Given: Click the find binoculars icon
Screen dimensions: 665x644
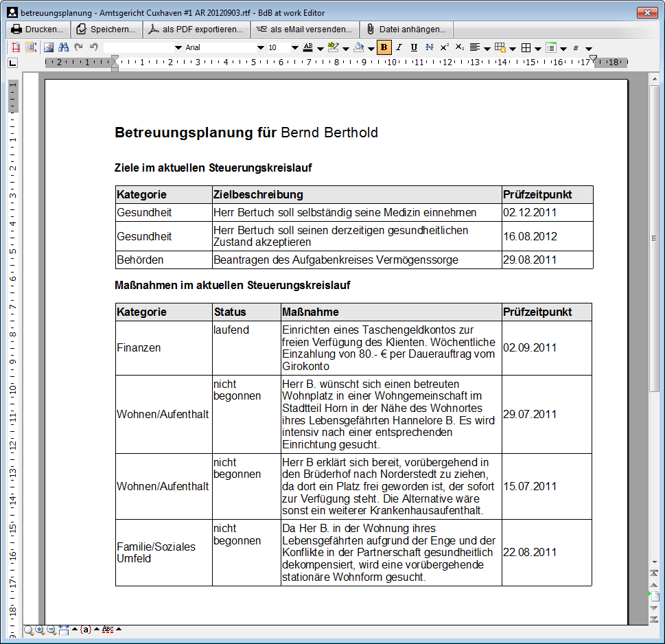Looking at the screenshot, I should [x=64, y=47].
